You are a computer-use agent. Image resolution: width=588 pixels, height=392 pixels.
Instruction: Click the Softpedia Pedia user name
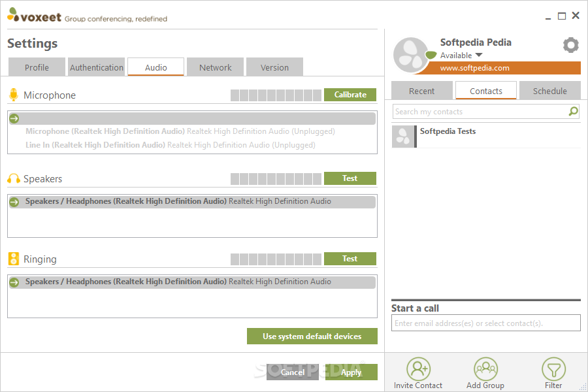tap(476, 42)
